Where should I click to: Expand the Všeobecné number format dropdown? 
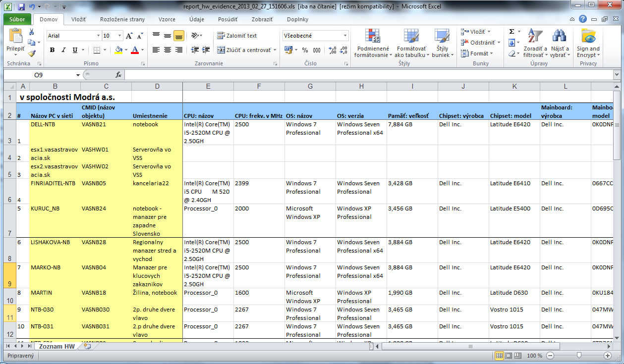pyautogui.click(x=345, y=36)
